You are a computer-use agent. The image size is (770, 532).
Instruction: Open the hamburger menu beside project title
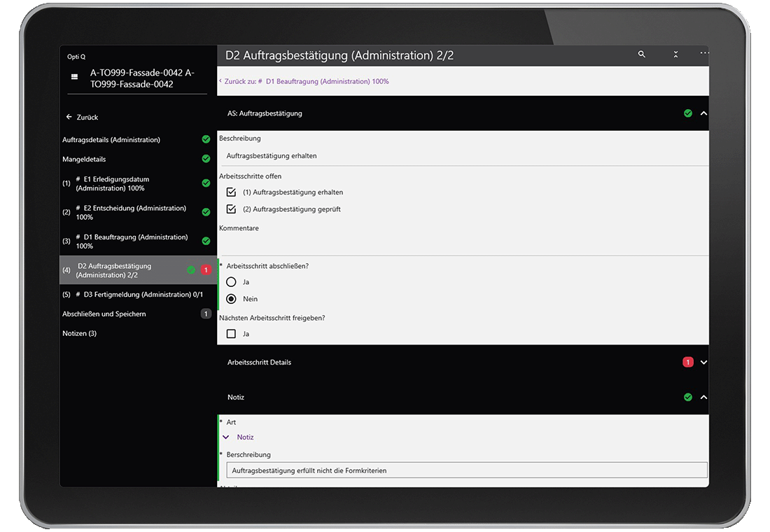tap(74, 78)
